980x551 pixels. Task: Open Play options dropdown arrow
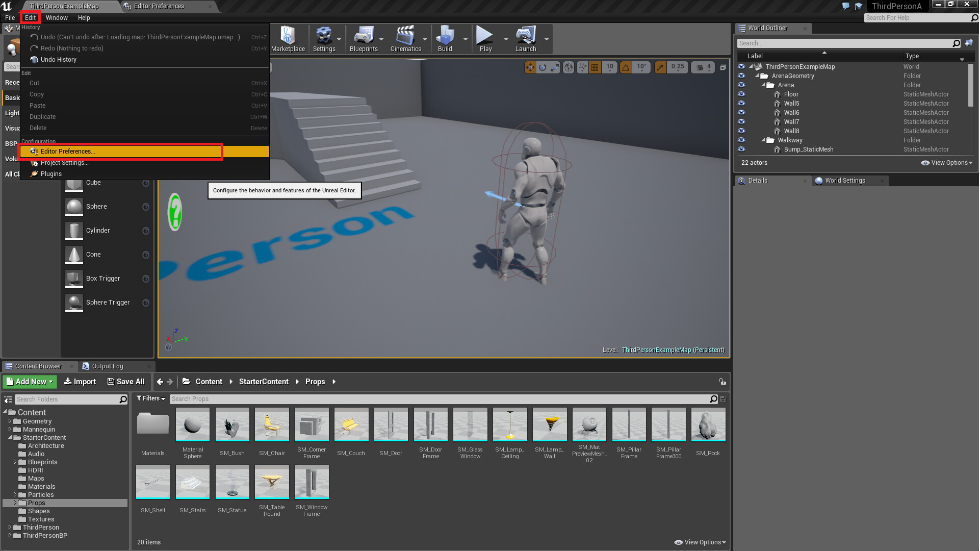pos(506,39)
